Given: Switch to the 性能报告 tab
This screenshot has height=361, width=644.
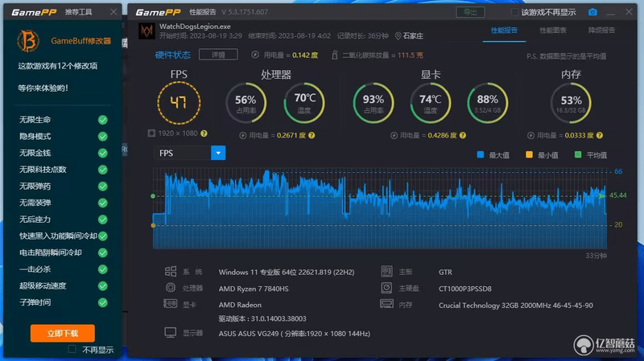Looking at the screenshot, I should pos(504,31).
